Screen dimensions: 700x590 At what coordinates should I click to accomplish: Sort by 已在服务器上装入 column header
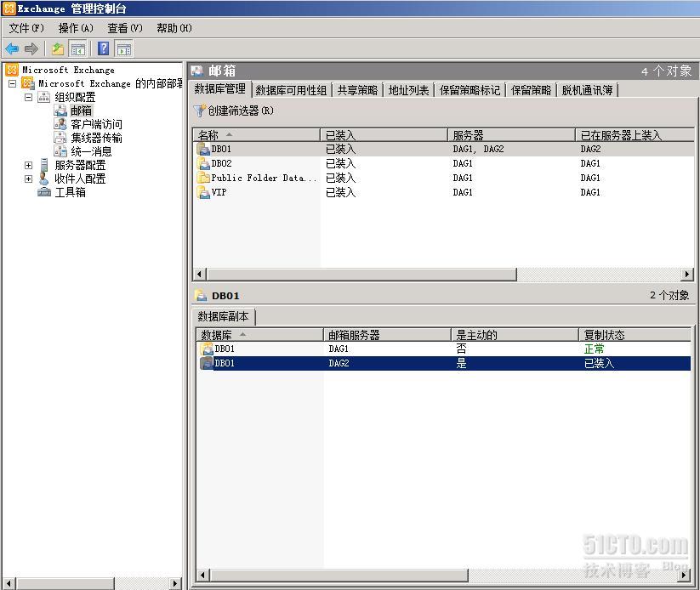[635, 135]
